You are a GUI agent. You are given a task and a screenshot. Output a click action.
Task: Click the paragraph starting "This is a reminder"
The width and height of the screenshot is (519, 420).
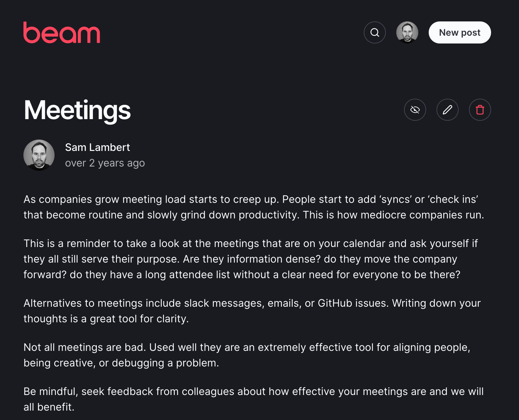250,259
